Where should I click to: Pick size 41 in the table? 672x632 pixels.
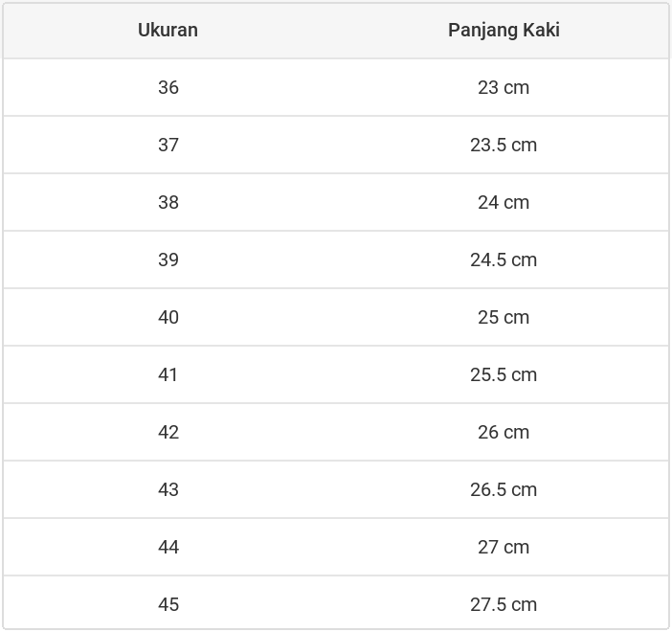[x=168, y=374]
